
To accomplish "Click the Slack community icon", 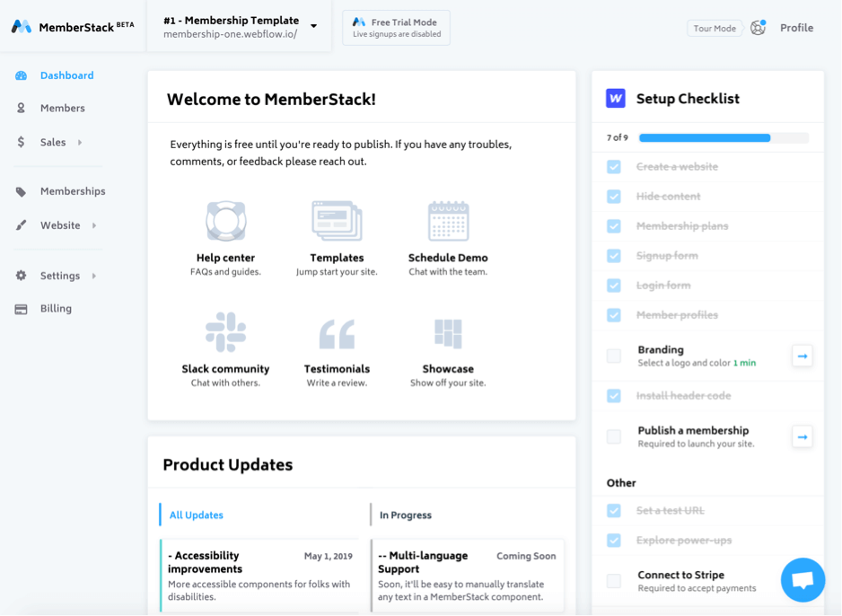I will (x=225, y=332).
